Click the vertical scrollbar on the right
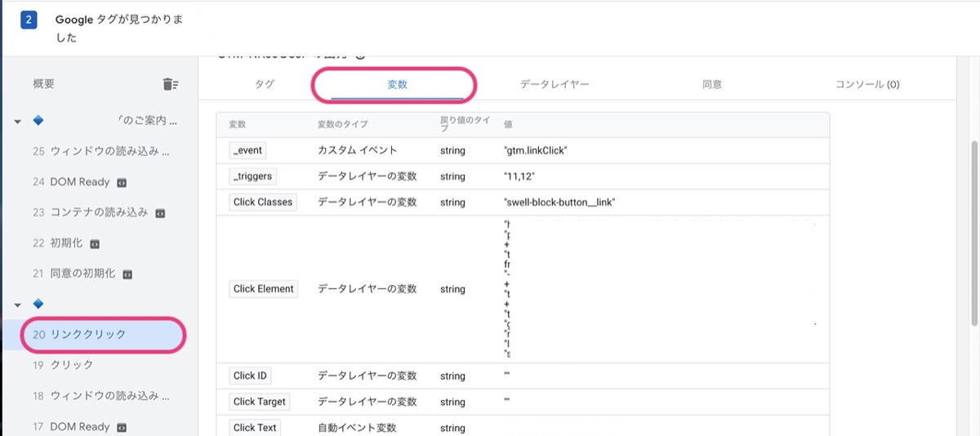 (x=973, y=229)
